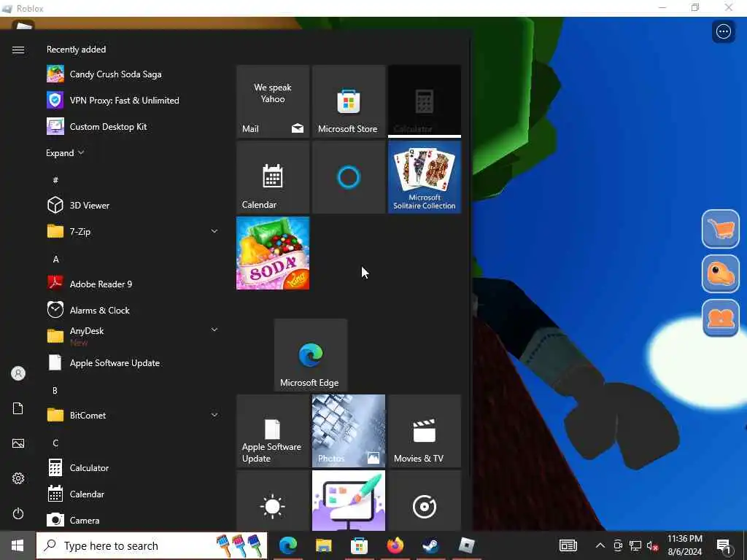
Task: Switch to Roblox on the taskbar
Action: click(x=466, y=545)
